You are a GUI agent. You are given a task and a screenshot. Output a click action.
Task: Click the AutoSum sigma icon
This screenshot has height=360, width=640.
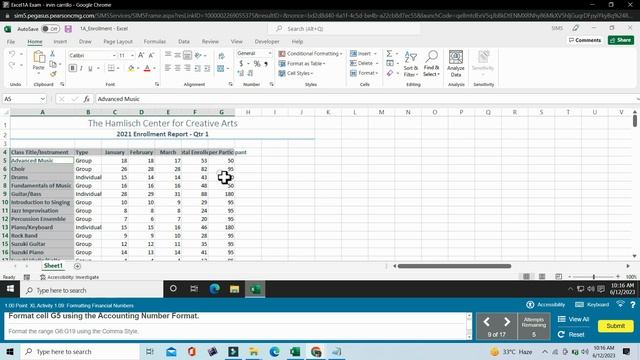tap(389, 53)
